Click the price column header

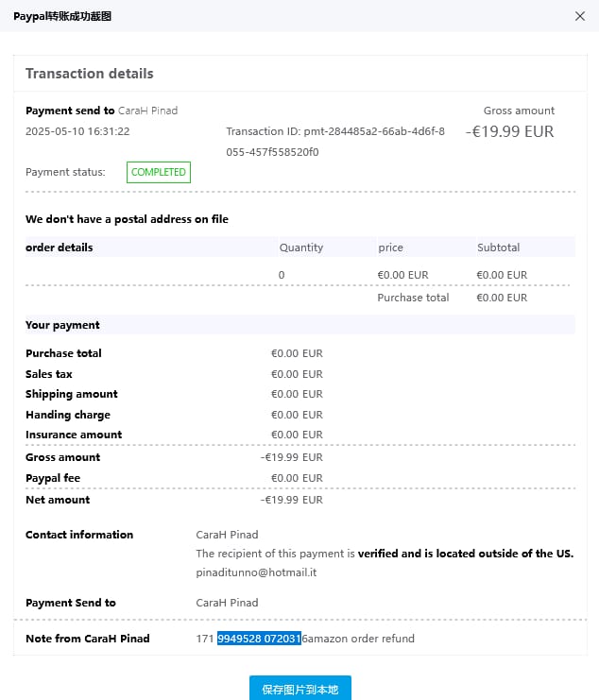pos(390,248)
